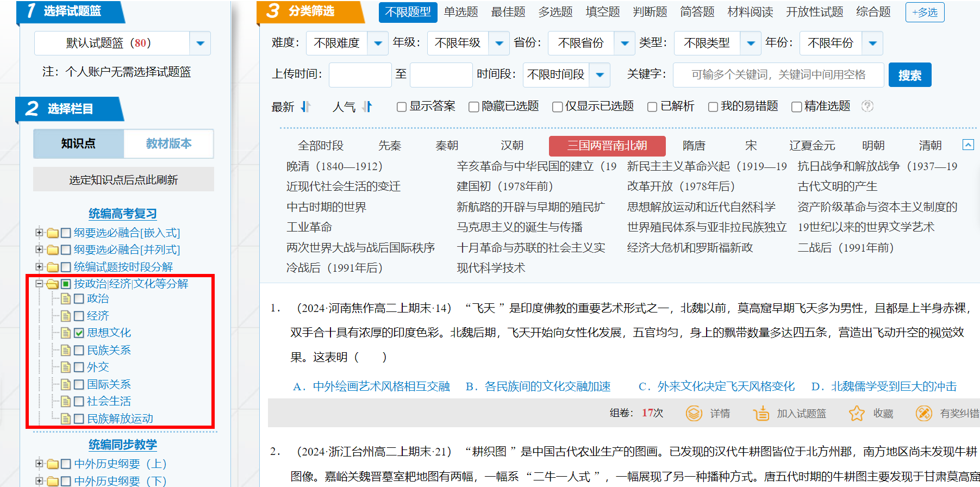Screen dimensions: 980x487
Task: Click 选定知识点后点此刷新 refresh button
Action: (123, 180)
